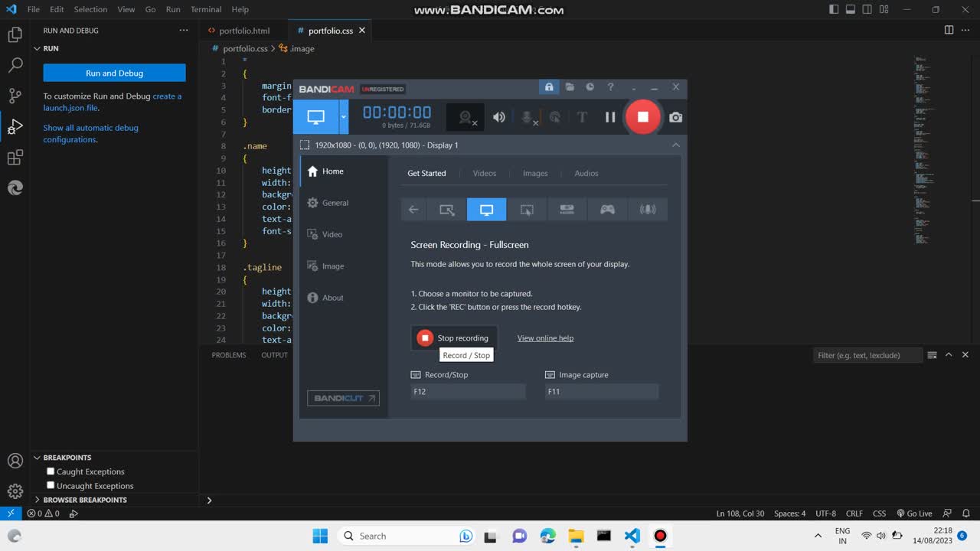Click Bandicam red stop recording button
Image resolution: width=980 pixels, height=551 pixels.
click(642, 117)
